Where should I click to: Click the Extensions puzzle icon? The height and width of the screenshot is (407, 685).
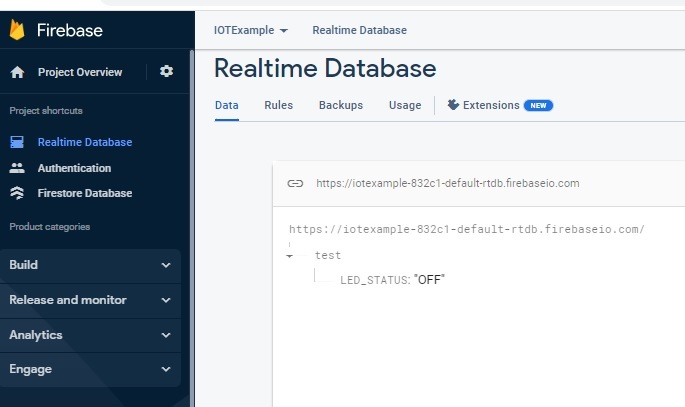coord(453,105)
